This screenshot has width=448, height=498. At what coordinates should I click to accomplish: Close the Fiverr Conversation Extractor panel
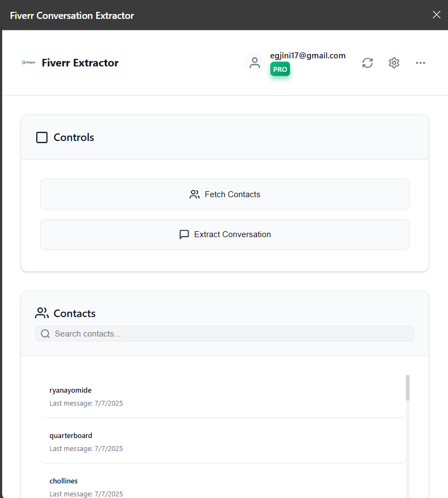tap(437, 15)
